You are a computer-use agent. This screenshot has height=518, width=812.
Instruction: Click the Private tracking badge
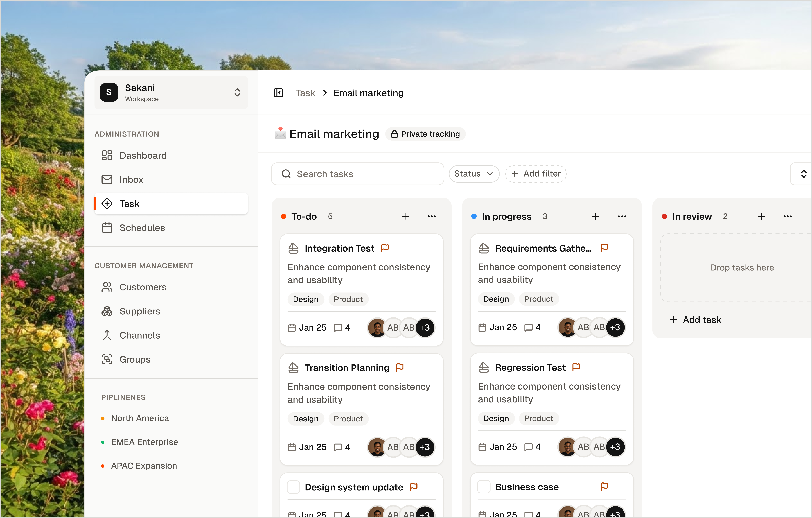pos(425,134)
